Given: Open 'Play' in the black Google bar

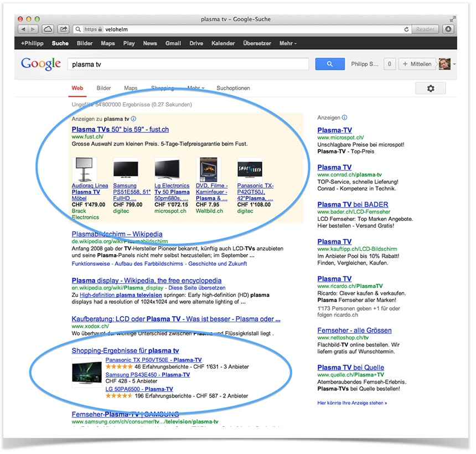Looking at the screenshot, I should coord(129,43).
